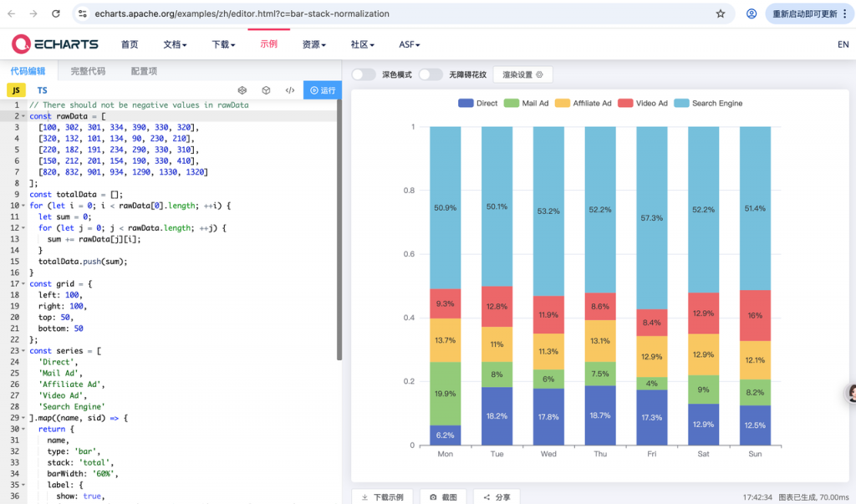This screenshot has width=856, height=504.
Task: Click the Sun 16% Video Ad segment
Action: 755,316
